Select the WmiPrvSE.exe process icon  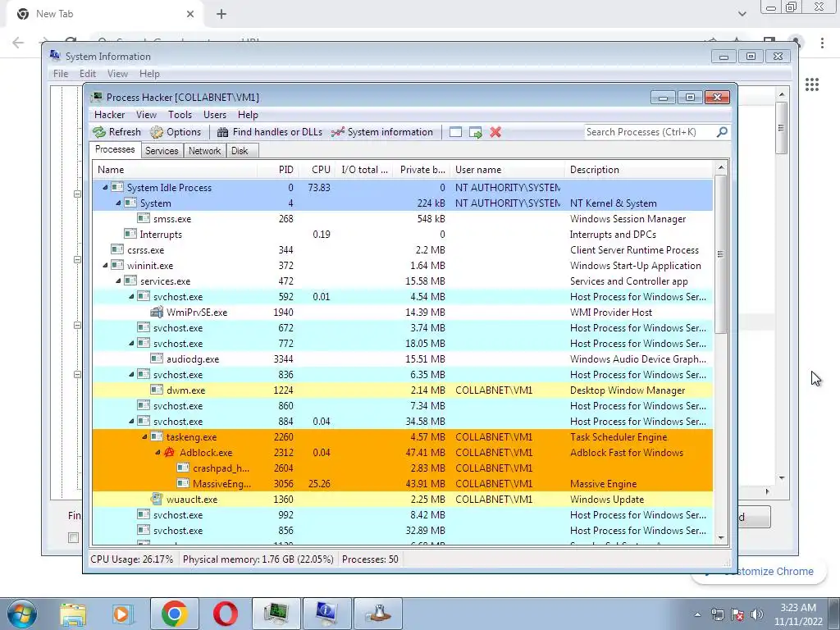[x=157, y=312]
